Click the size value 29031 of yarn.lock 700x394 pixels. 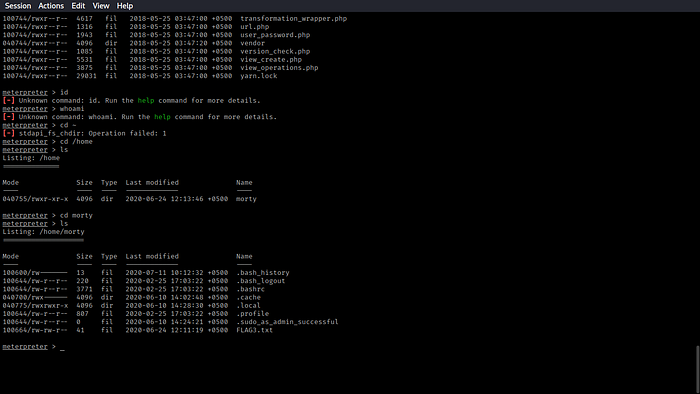tap(86, 76)
